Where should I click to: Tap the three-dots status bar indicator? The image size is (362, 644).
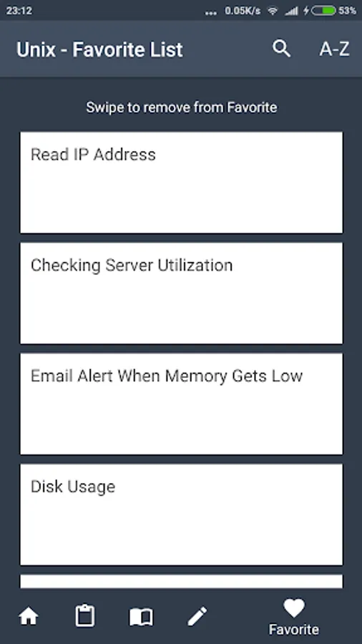(211, 13)
